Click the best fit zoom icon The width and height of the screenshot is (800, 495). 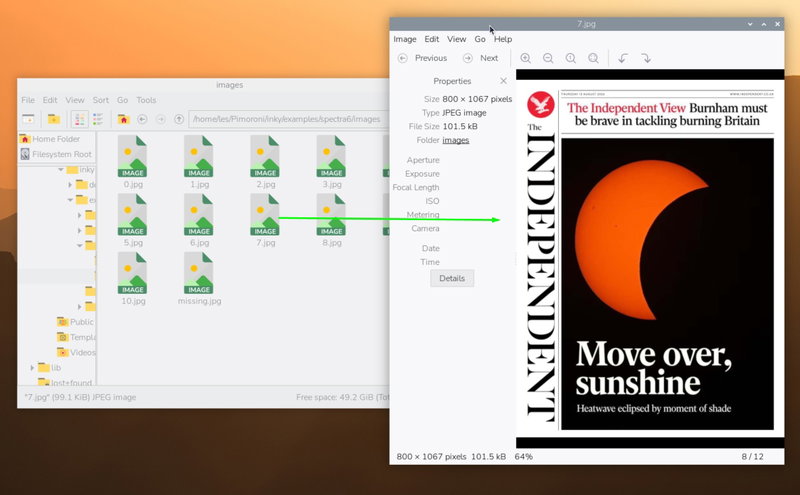click(593, 58)
